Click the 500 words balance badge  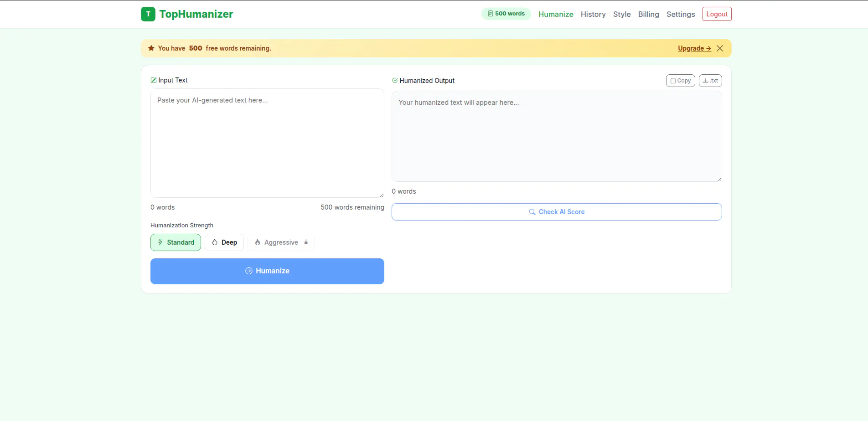(x=506, y=14)
